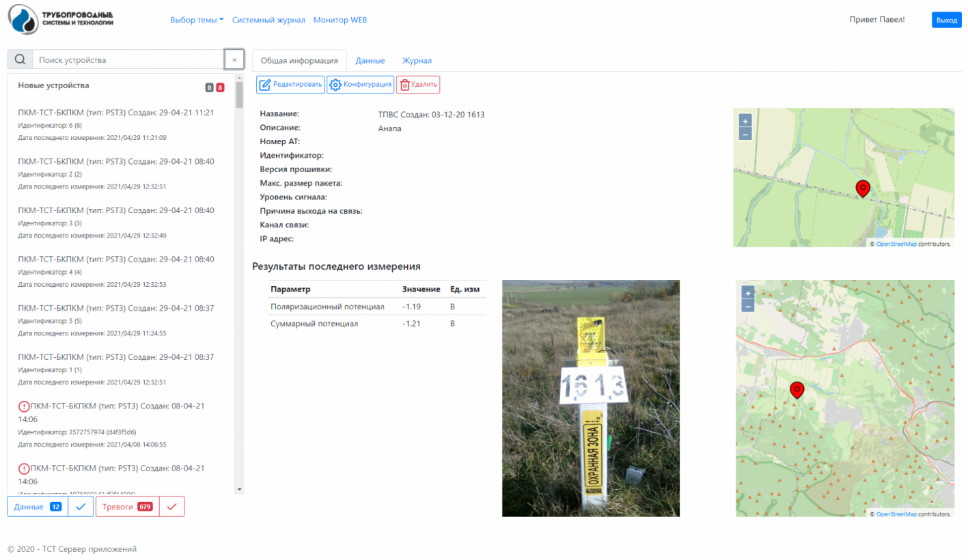Viewport: 968px width, 560px height.
Task: Click the -1.19 value cell
Action: 411,307
